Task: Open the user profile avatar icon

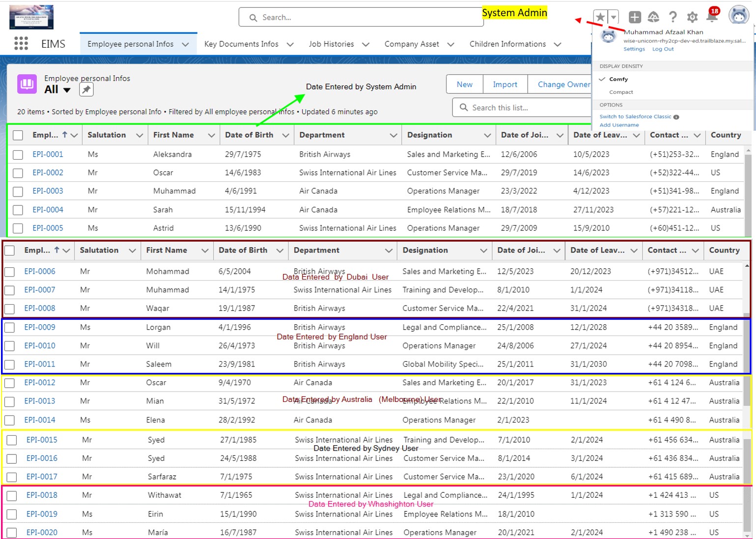Action: tap(738, 16)
